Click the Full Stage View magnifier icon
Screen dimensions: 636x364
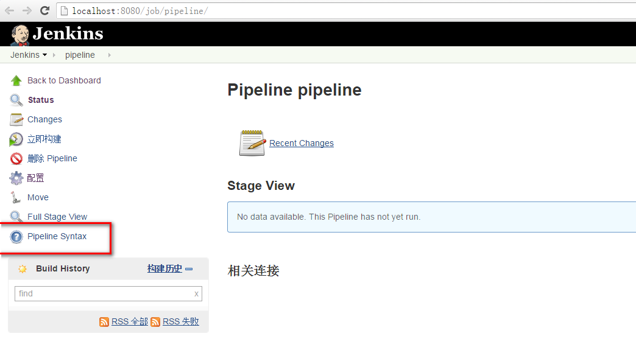[16, 217]
